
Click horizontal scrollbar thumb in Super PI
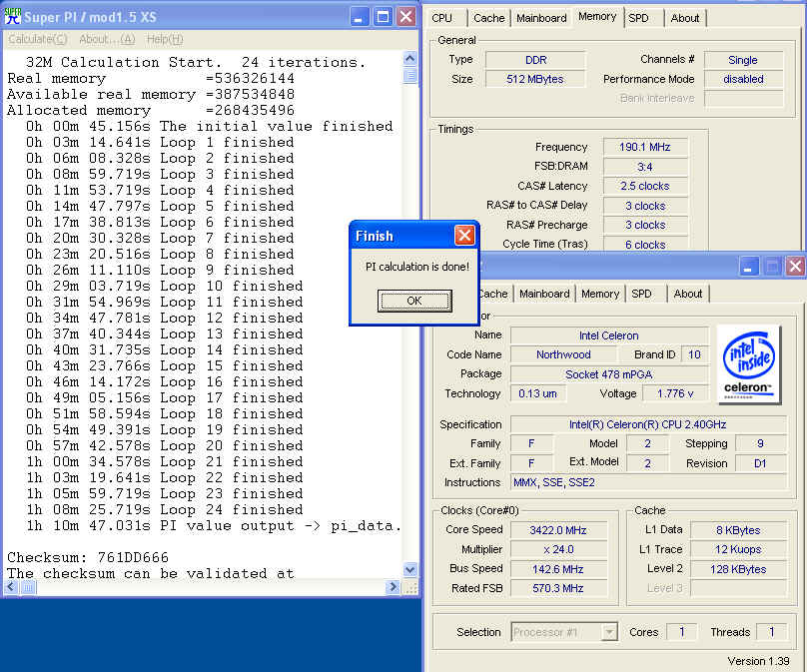[x=28, y=586]
